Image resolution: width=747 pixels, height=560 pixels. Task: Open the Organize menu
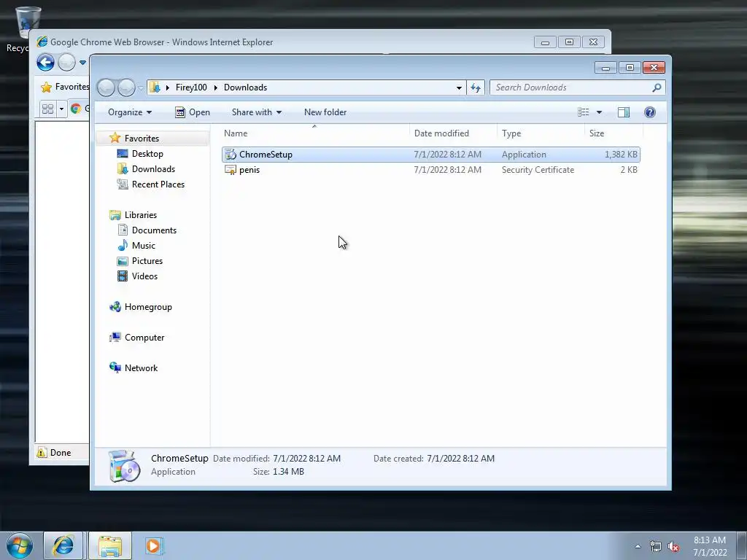130,112
